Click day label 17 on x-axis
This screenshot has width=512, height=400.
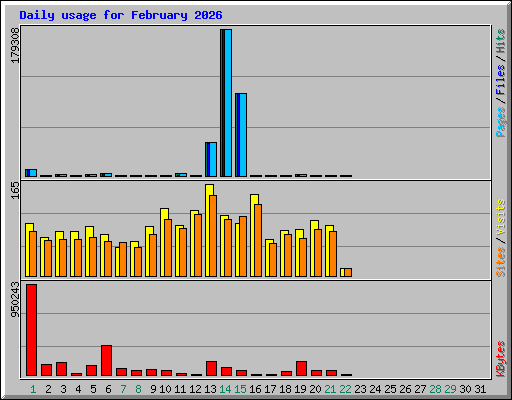pyautogui.click(x=270, y=389)
